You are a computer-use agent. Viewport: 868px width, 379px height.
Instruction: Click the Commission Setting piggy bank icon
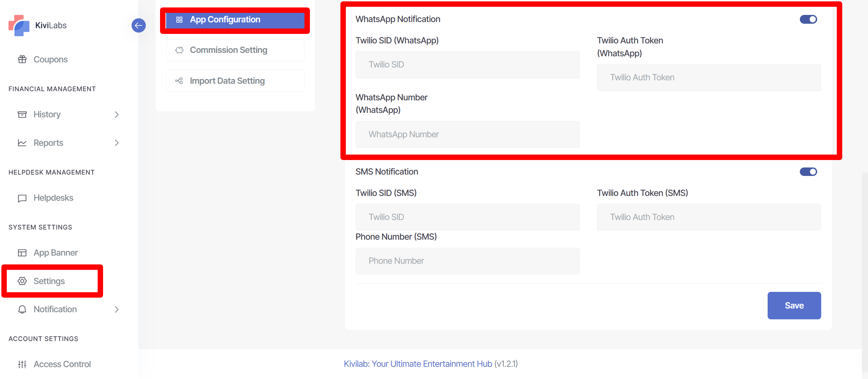[x=179, y=50]
